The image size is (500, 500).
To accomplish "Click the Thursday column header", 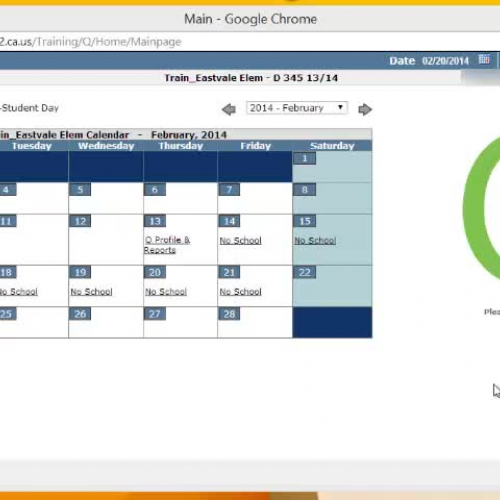I will pos(181,146).
